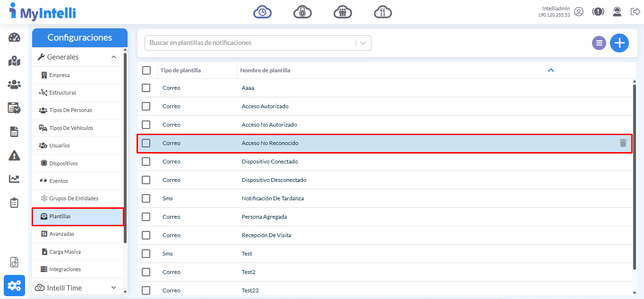
Task: Click the notification templates search field
Action: (x=250, y=43)
